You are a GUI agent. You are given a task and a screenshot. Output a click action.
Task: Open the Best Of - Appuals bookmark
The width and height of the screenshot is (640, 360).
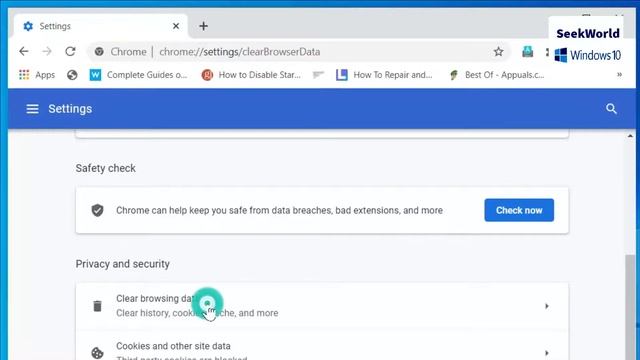(x=497, y=75)
